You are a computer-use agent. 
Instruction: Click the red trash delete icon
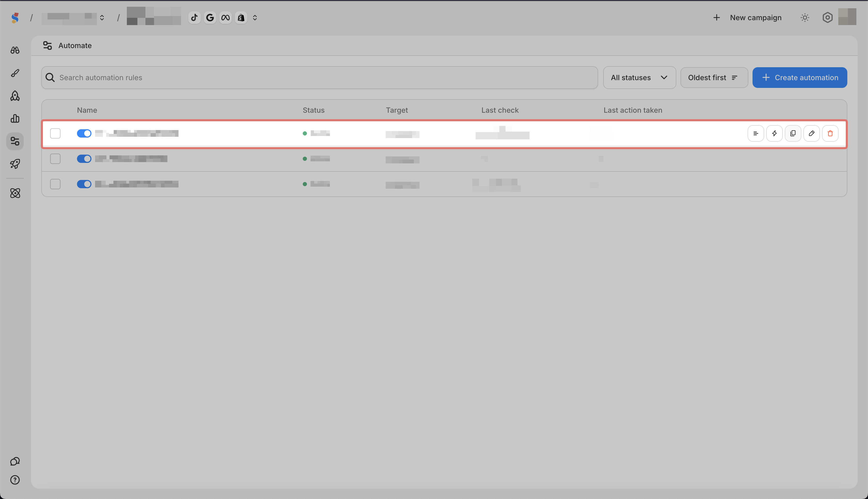(830, 133)
